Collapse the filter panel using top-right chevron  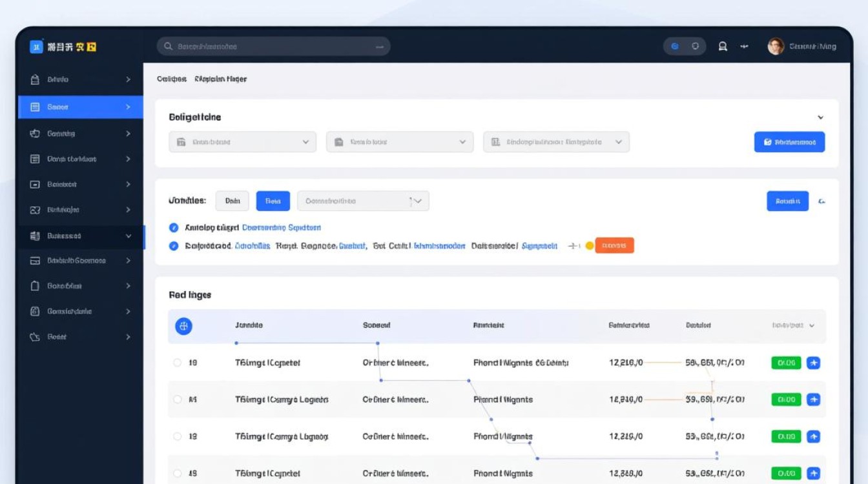pyautogui.click(x=820, y=117)
